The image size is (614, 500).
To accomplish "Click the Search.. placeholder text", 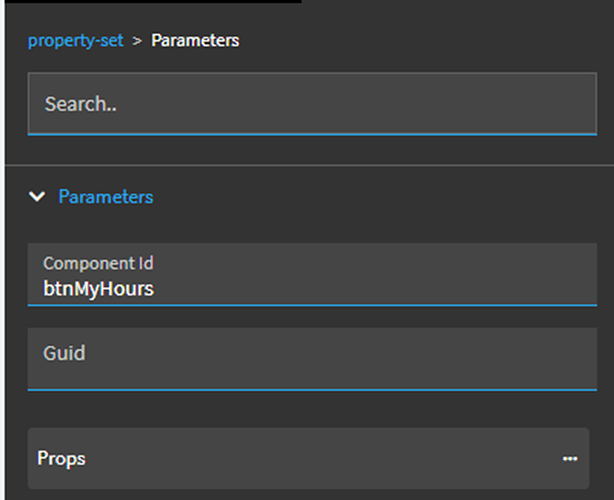I will pyautogui.click(x=81, y=103).
